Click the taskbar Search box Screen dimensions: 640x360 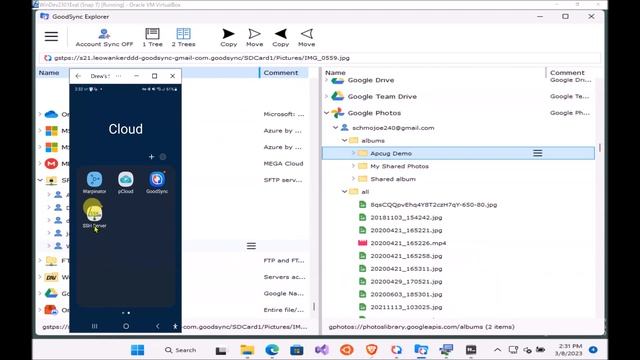point(180,350)
